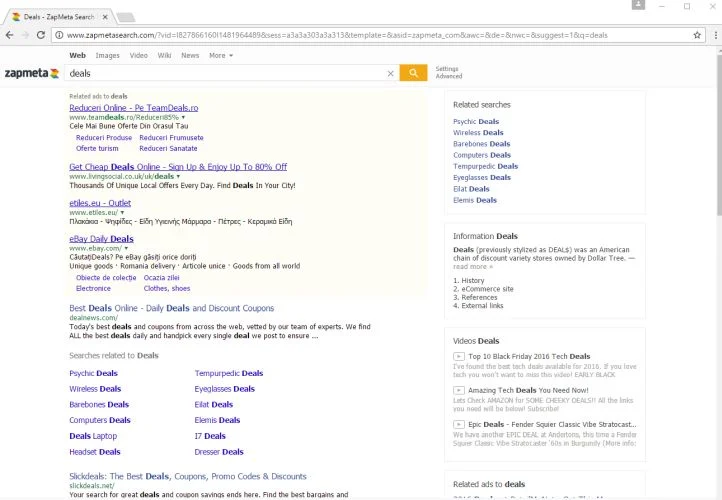Switch to the Video search tab
The image size is (722, 500).
coord(139,55)
